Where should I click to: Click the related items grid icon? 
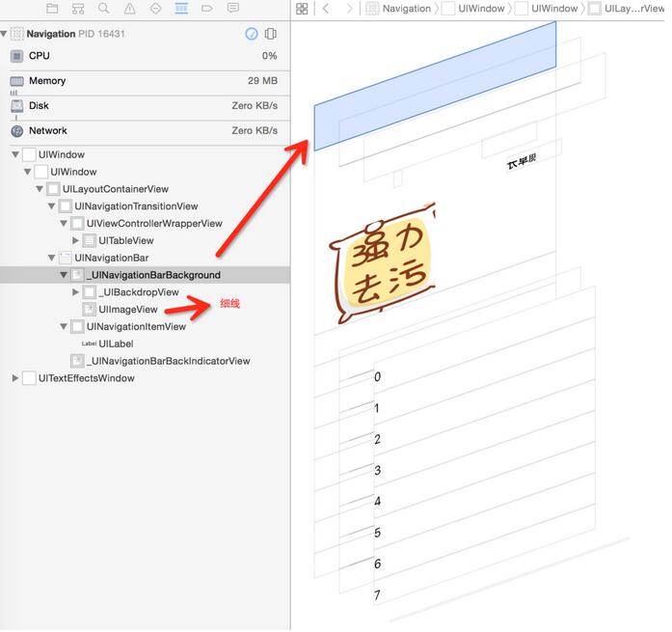pos(302,9)
